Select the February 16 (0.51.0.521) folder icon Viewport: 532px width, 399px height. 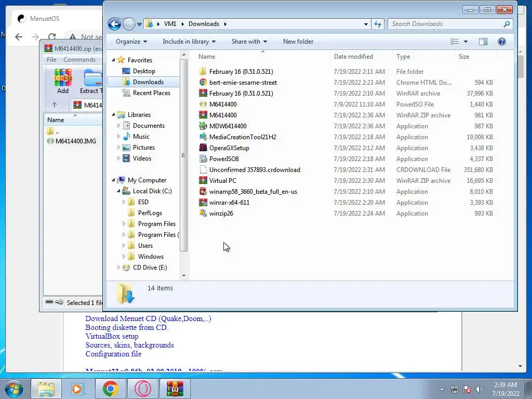click(x=203, y=71)
